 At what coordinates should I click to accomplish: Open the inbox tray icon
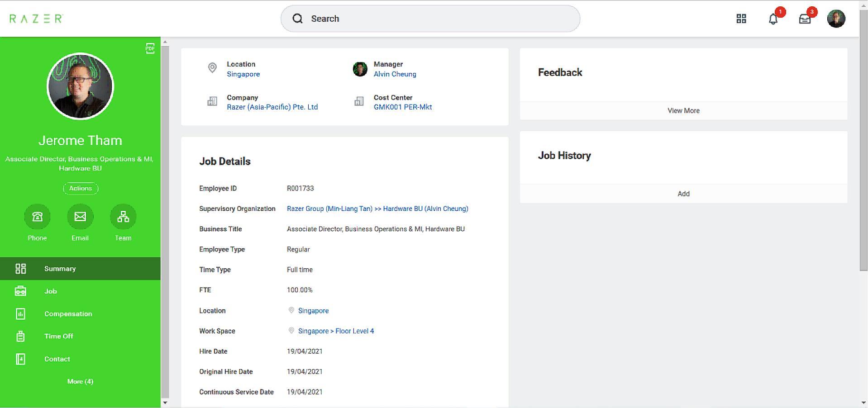(x=805, y=19)
